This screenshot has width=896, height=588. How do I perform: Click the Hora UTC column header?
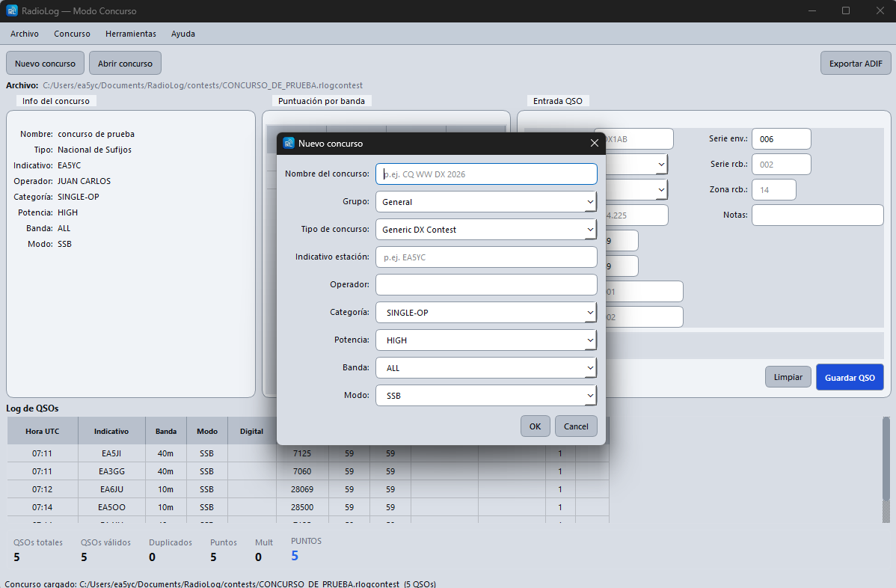43,432
